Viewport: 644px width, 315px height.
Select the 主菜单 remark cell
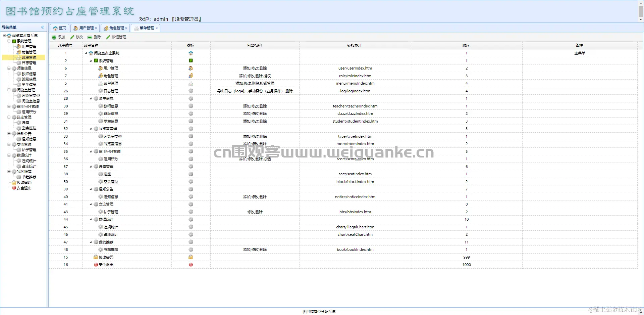click(x=580, y=53)
